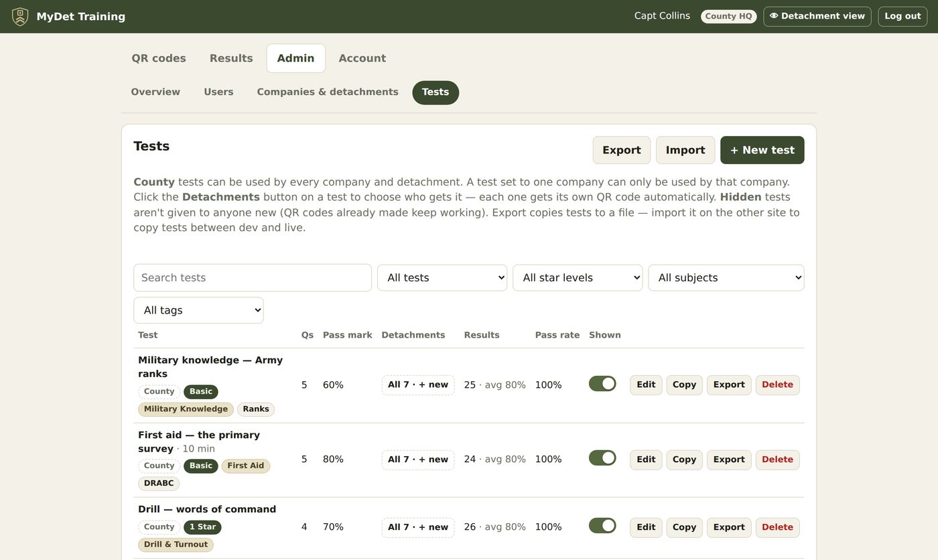This screenshot has height=560, width=938.
Task: Click the Capt Collins user name
Action: 662,16
